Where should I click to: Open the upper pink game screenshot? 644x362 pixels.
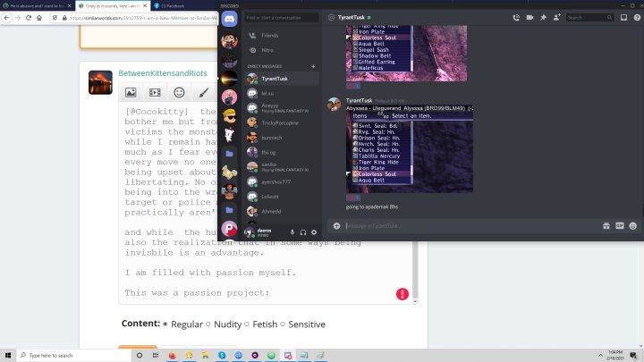(x=406, y=53)
